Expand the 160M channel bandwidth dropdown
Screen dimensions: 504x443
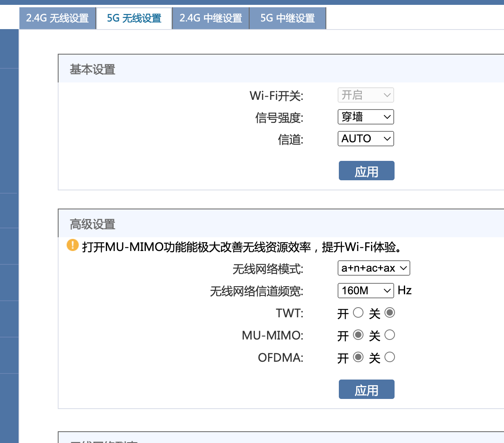(365, 291)
